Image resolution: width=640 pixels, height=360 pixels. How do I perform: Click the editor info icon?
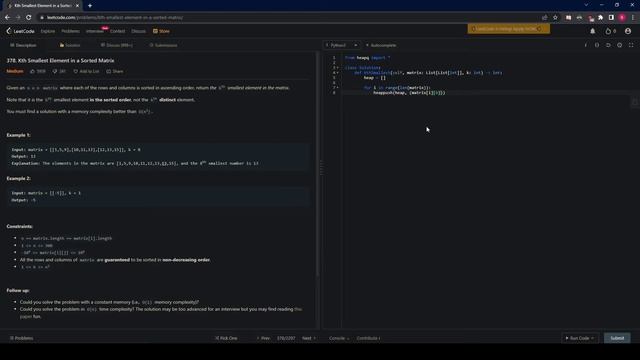pyautogui.click(x=586, y=45)
